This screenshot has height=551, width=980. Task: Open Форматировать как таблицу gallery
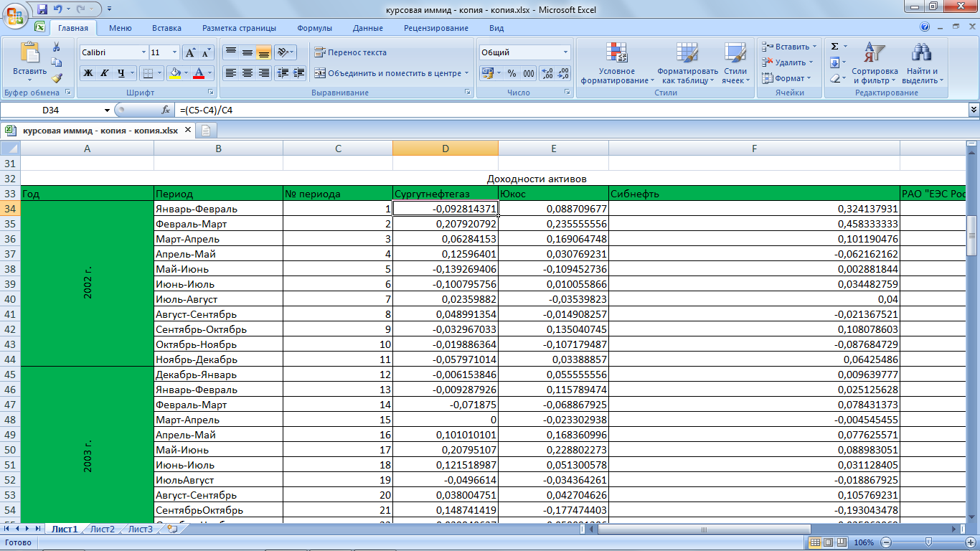coord(687,63)
